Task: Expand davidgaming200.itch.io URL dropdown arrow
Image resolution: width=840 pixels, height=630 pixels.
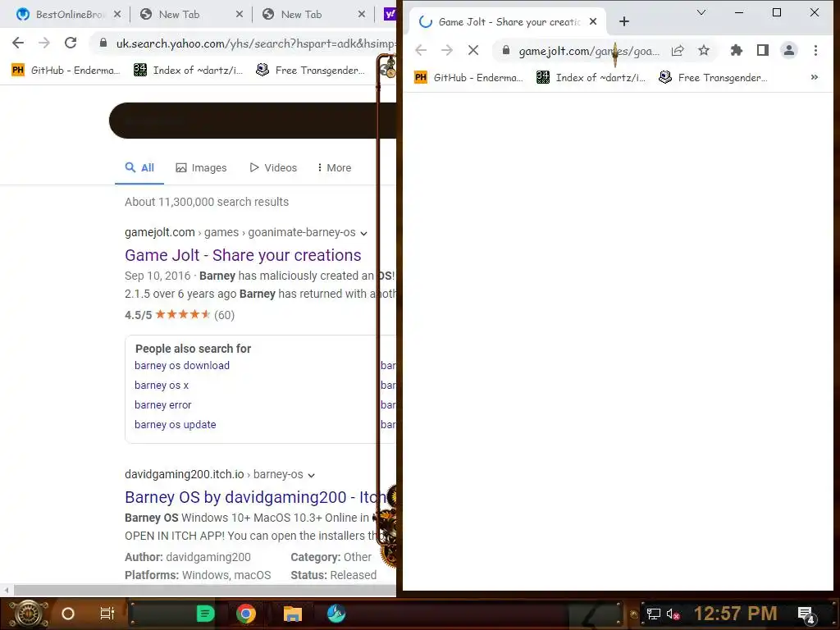Action: pyautogui.click(x=311, y=476)
